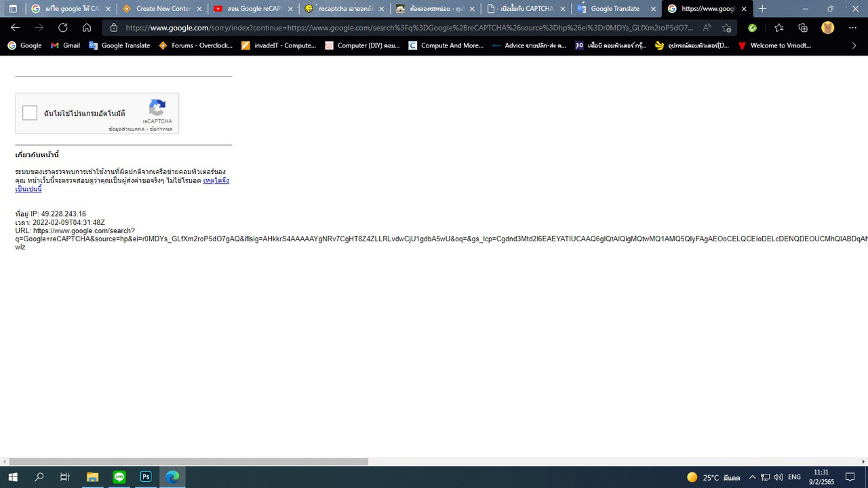Open the "Forums - Overclock..." bookmark

click(196, 45)
